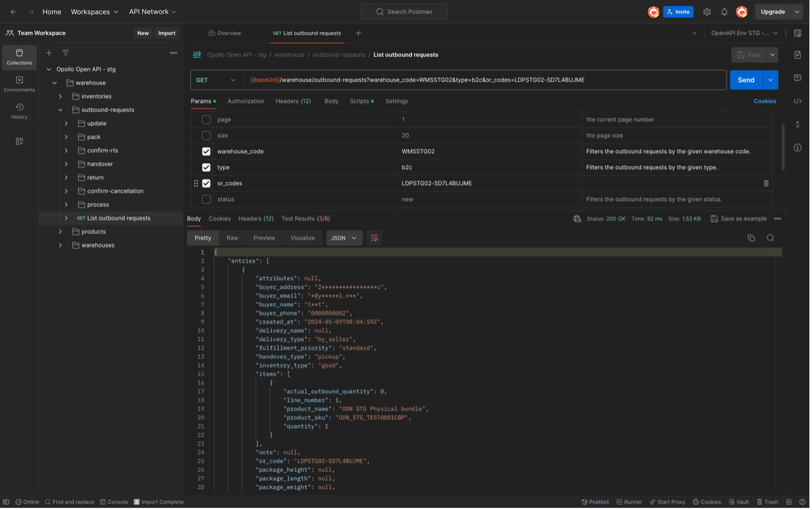This screenshot has width=812, height=510.
Task: Click the Search Postman box
Action: (x=405, y=12)
